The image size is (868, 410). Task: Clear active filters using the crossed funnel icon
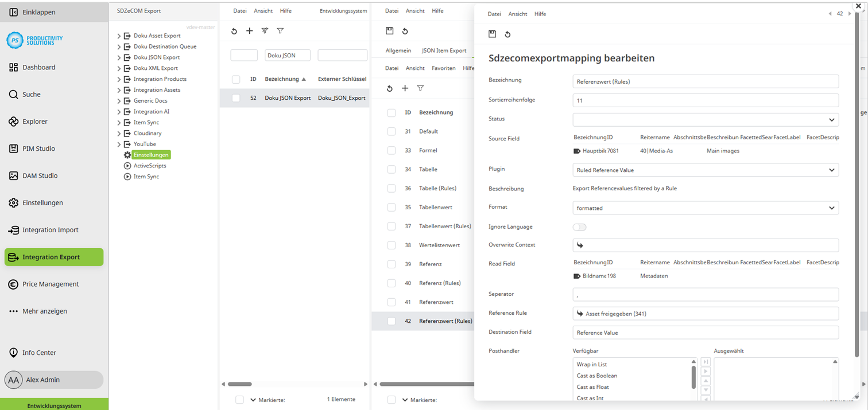tap(265, 31)
